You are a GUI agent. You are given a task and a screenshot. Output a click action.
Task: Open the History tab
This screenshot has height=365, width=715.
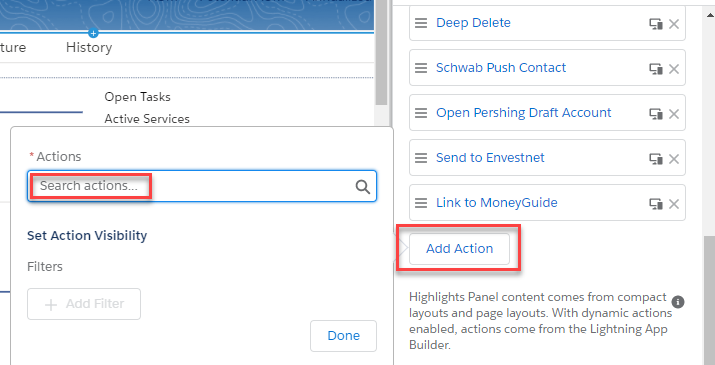point(89,47)
